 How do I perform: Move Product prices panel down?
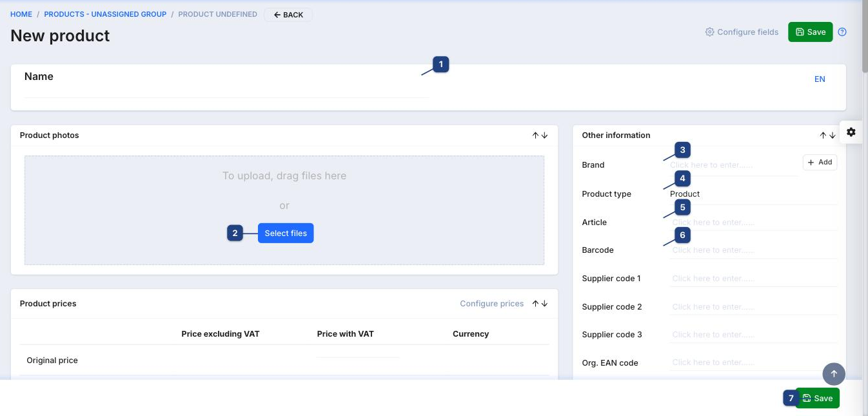coord(545,304)
